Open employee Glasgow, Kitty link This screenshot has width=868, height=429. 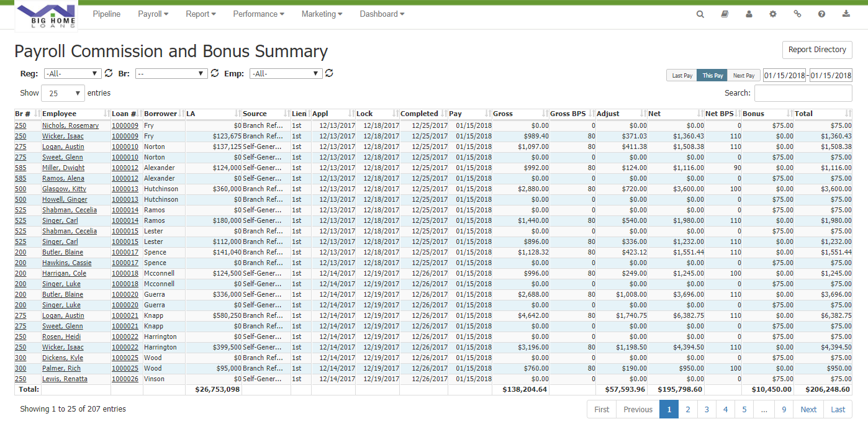coord(64,189)
